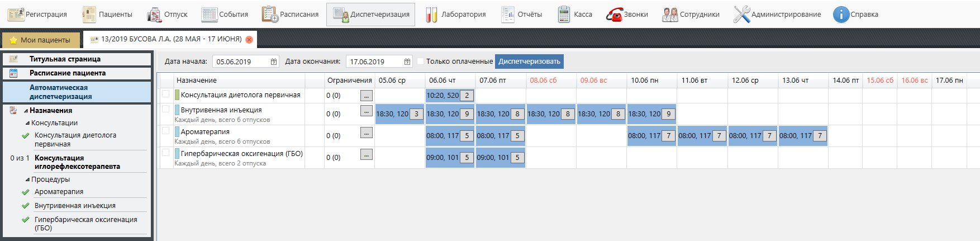Click the Лаборатория test tube icon
Screen dimensions: 980x241
[x=431, y=15]
